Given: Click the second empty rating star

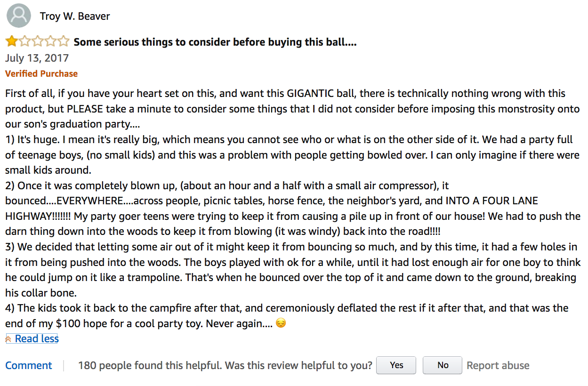Looking at the screenshot, I should pyautogui.click(x=24, y=42).
